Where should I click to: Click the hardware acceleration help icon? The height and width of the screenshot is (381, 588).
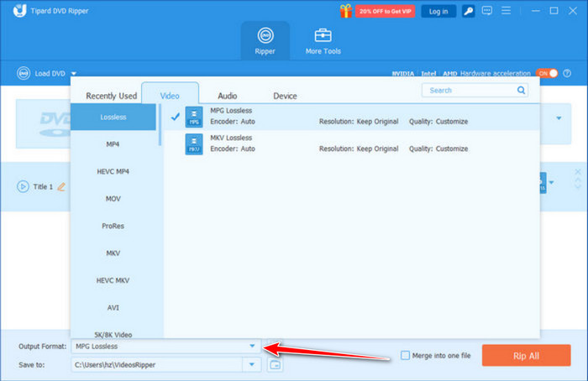tap(565, 73)
